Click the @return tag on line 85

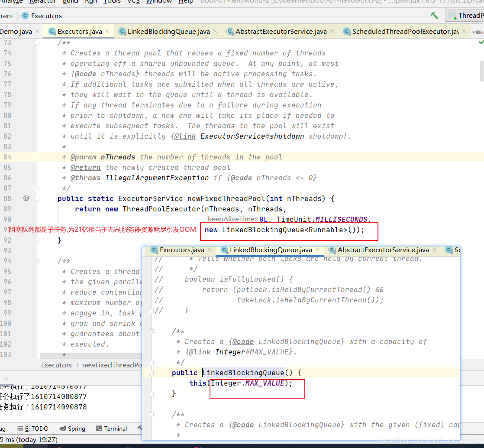click(86, 168)
